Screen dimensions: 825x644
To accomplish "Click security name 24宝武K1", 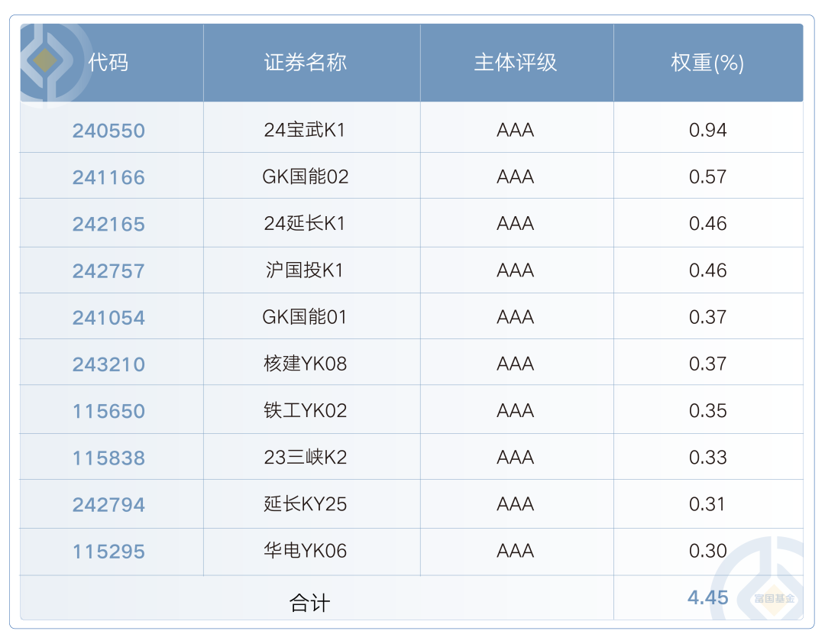I will pos(305,130).
